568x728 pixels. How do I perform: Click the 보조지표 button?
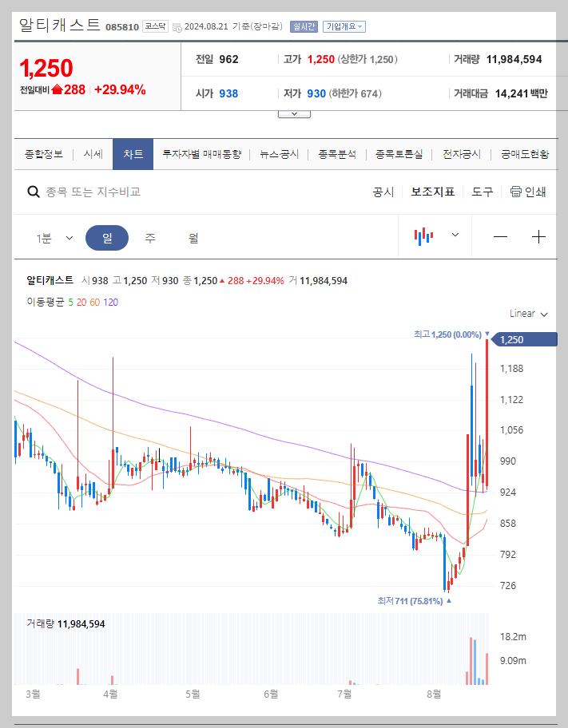tap(432, 192)
